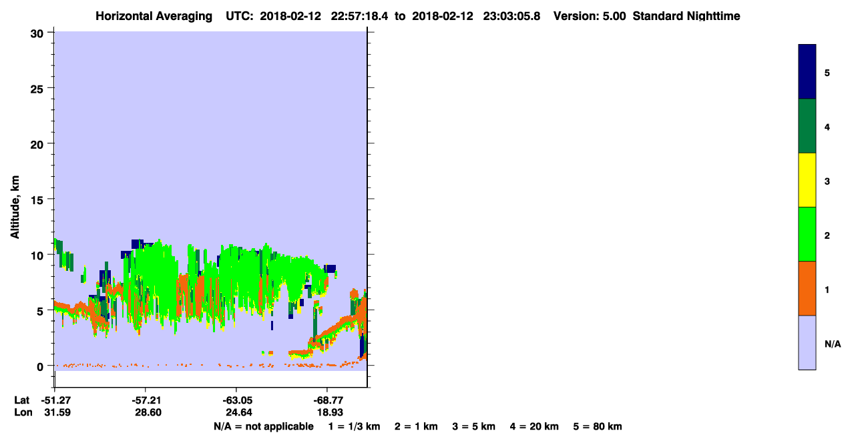Click the 15 tick label on altitude axis
This screenshot has width=868, height=445.
tap(39, 199)
